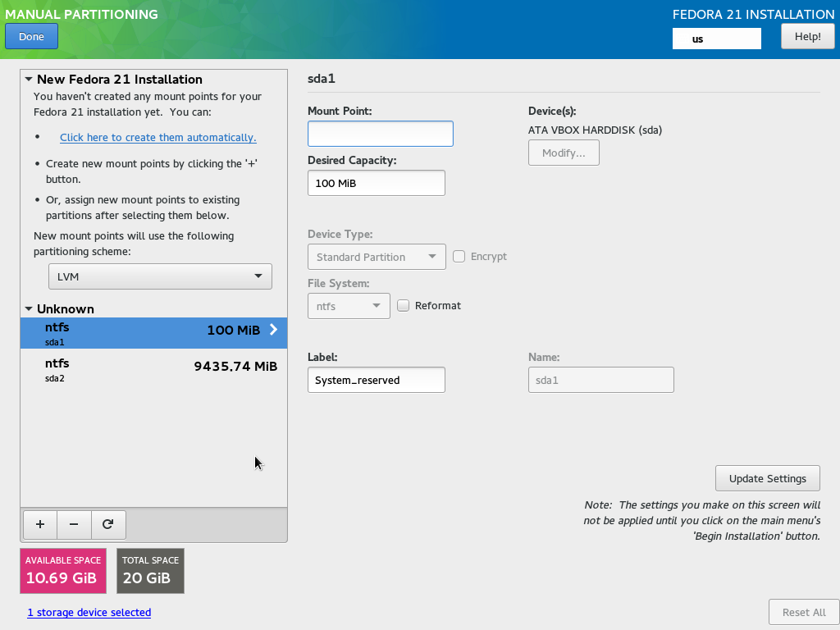Check the Reformat option
The width and height of the screenshot is (840, 630).
tap(403, 305)
